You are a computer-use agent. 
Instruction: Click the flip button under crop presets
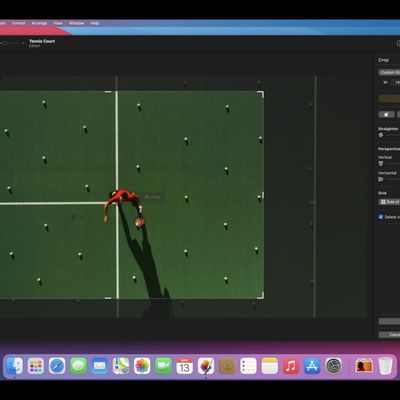click(x=386, y=114)
